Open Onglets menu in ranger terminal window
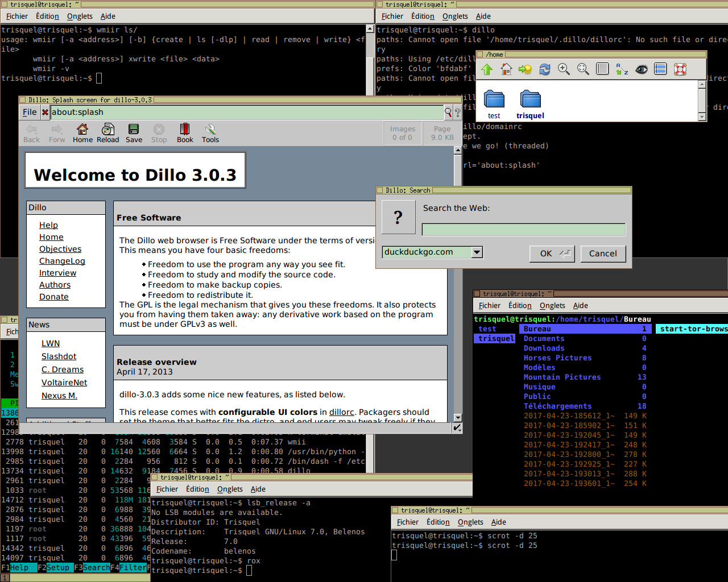This screenshot has width=728, height=582. [x=552, y=305]
